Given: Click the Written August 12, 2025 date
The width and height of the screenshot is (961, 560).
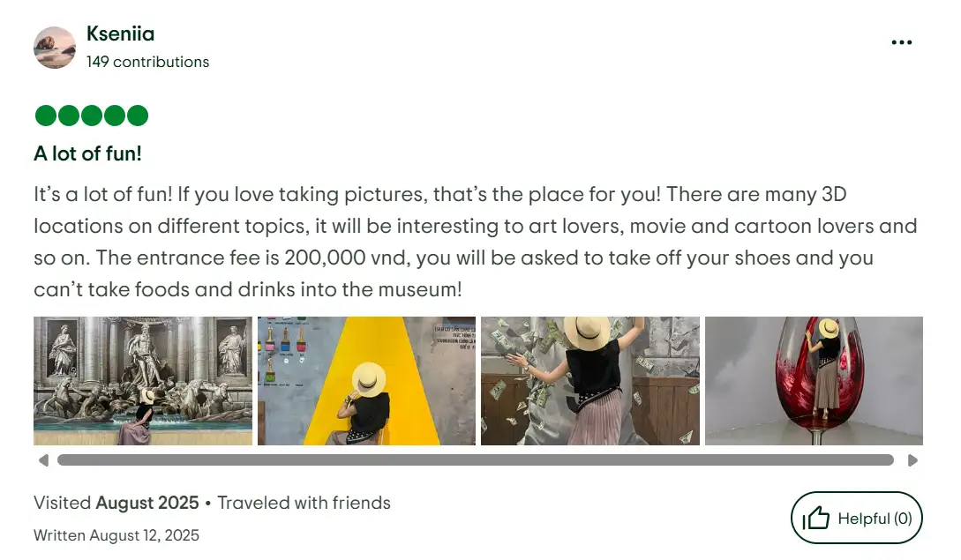Looking at the screenshot, I should tap(116, 535).
